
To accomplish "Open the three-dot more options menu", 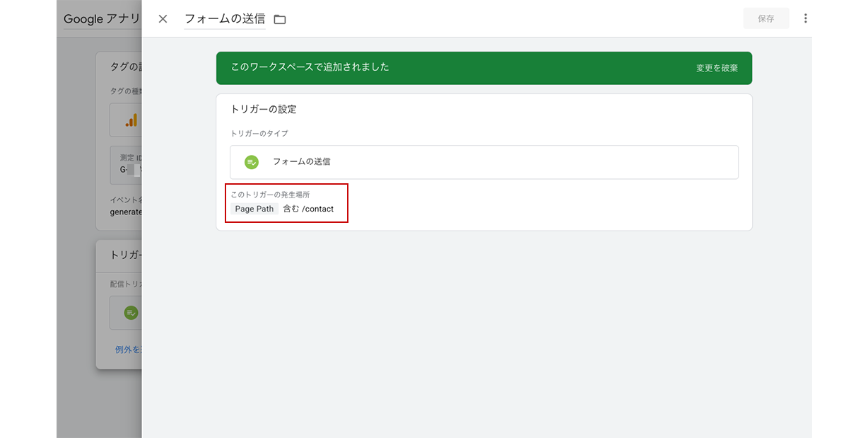I will 805,18.
